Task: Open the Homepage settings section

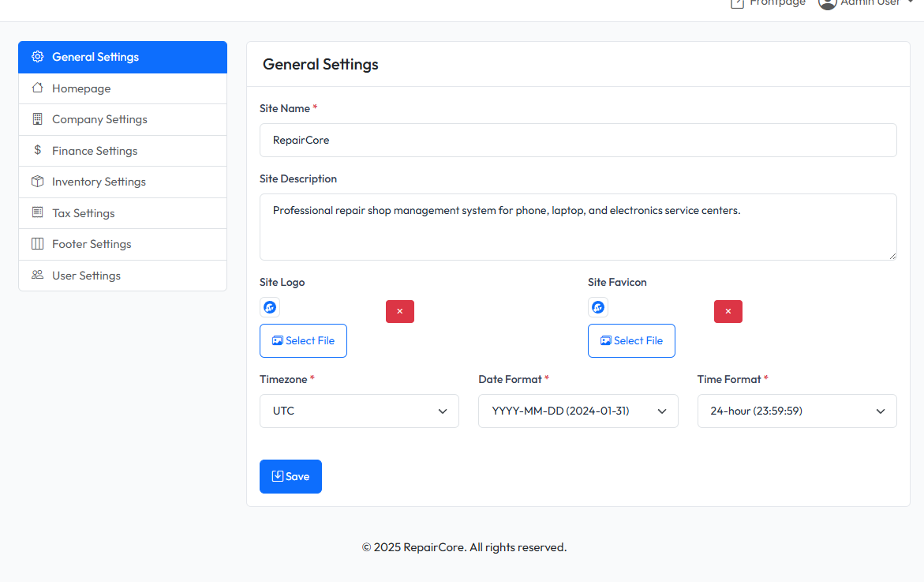Action: coord(81,88)
